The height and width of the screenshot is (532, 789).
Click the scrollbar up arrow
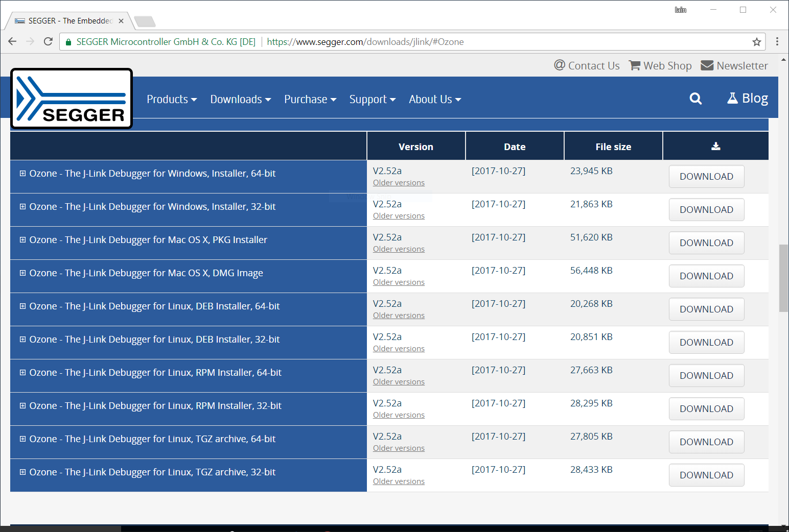click(x=783, y=59)
